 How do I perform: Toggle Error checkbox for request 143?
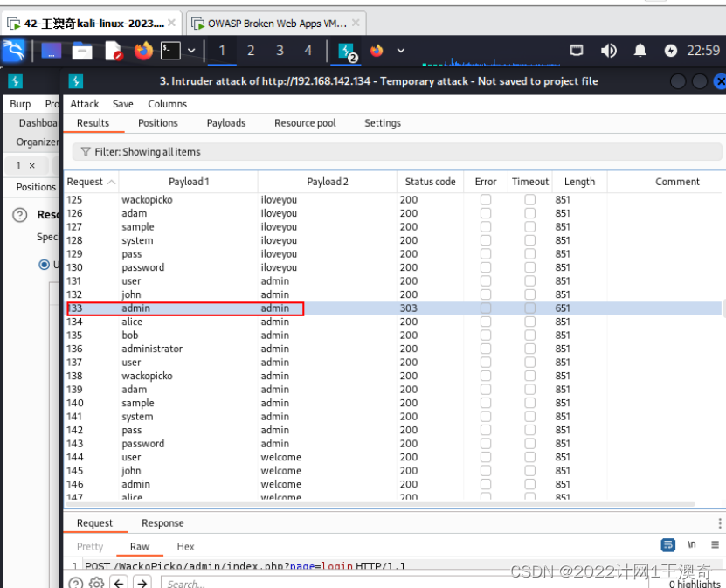(x=485, y=444)
